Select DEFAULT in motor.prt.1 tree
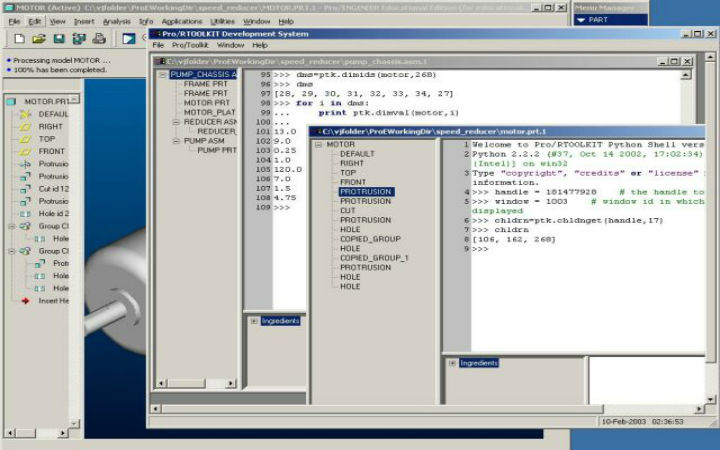This screenshot has height=450, width=720. [x=357, y=154]
